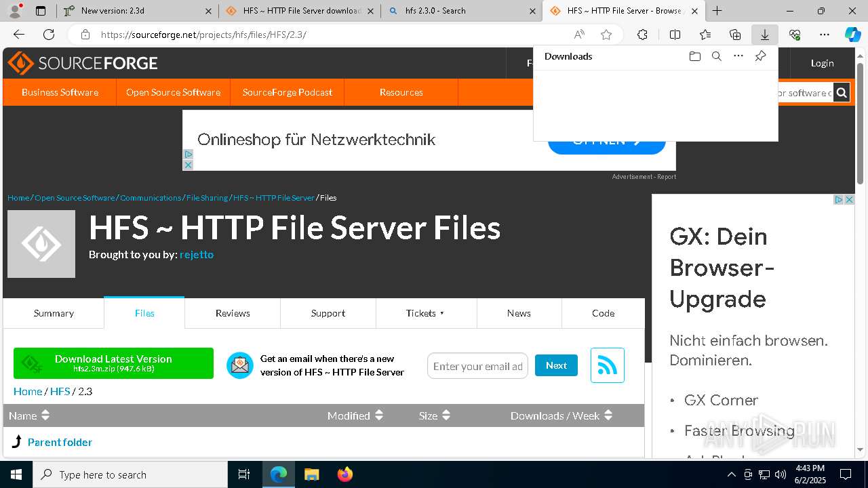
Task: Open HFS breadcrumb above file list
Action: point(60,391)
